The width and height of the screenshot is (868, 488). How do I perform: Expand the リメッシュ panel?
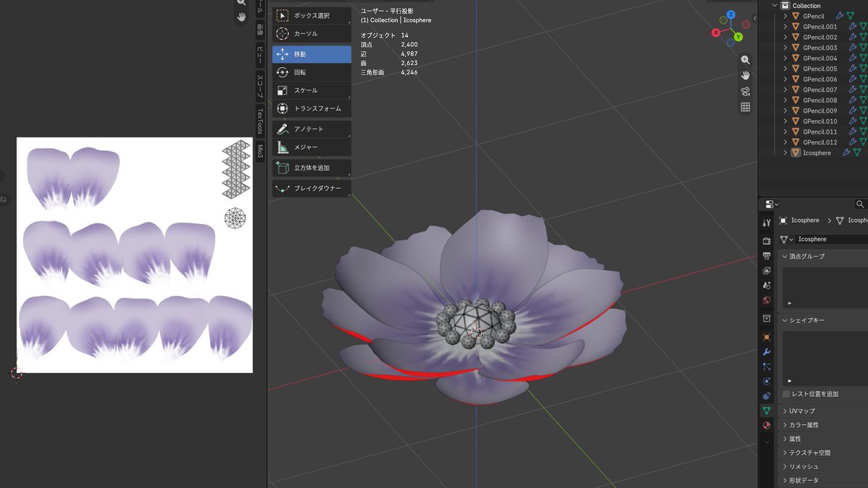(x=785, y=466)
